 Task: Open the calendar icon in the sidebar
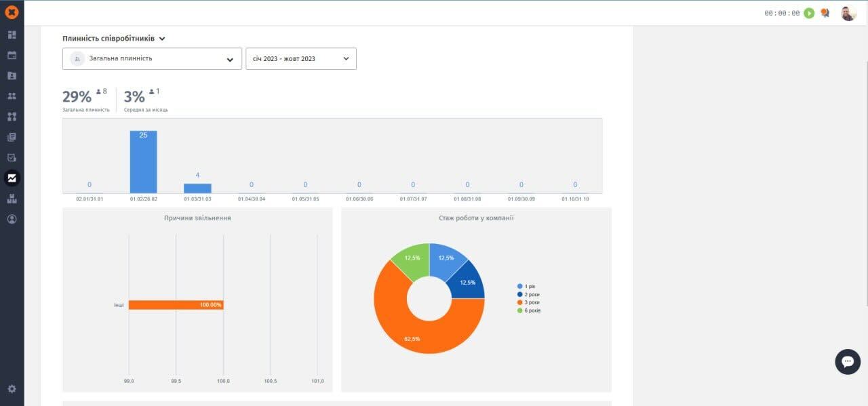click(x=12, y=55)
